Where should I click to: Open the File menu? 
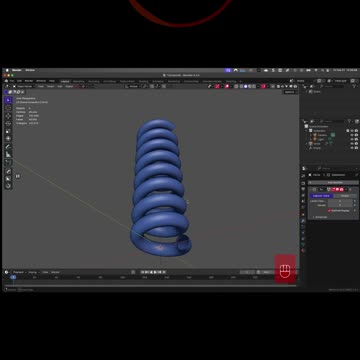pyautogui.click(x=12, y=81)
